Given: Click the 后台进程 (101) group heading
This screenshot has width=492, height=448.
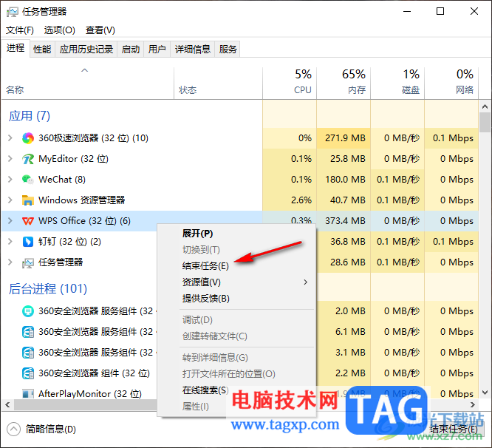Looking at the screenshot, I should [x=48, y=289].
